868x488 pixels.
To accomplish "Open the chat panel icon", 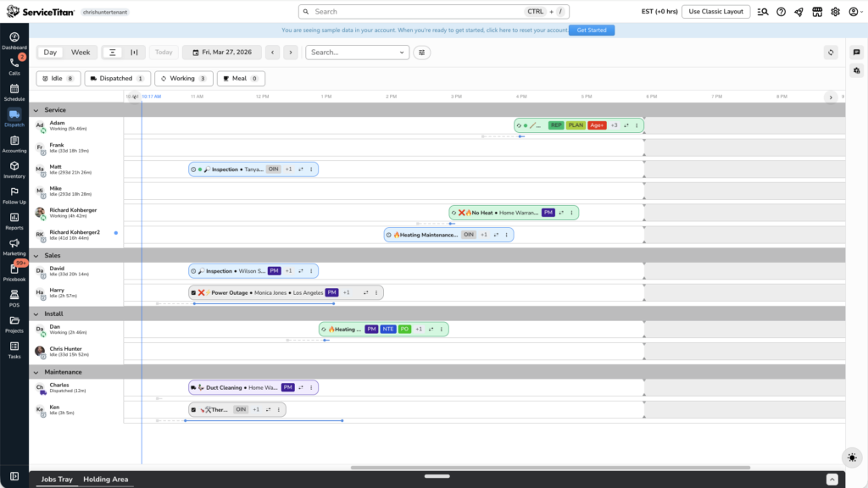I will click(856, 53).
